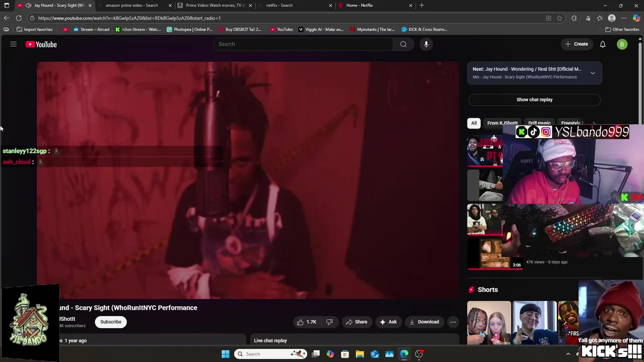Close the Home - Netflix tab
Screen dimensions: 644x362
(x=411, y=6)
